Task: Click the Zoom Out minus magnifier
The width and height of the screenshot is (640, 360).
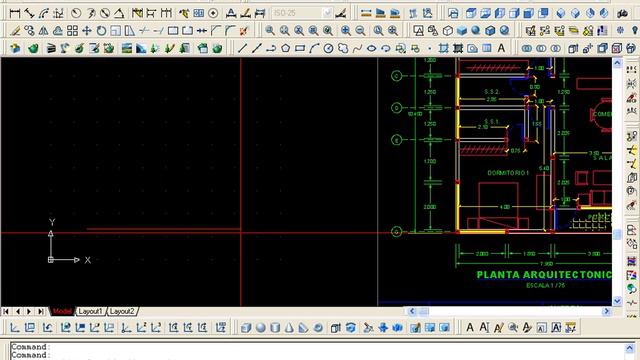Action: pyautogui.click(x=360, y=31)
